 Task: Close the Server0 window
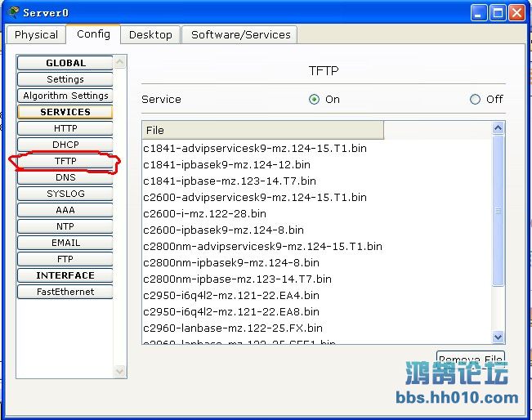(516, 13)
